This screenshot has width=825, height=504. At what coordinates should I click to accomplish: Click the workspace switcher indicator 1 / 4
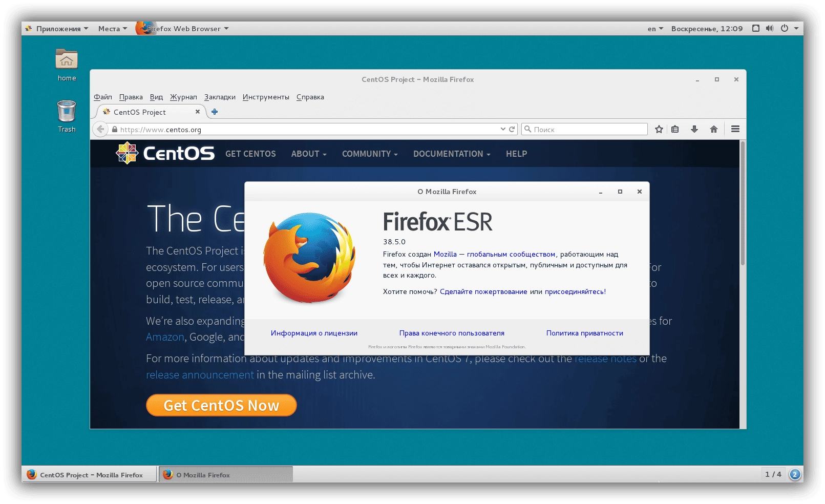point(773,474)
